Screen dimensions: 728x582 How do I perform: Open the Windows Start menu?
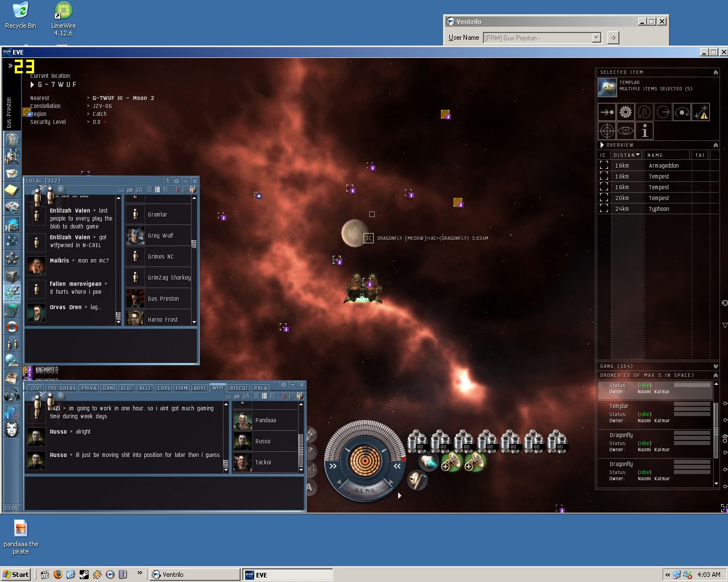click(x=16, y=575)
